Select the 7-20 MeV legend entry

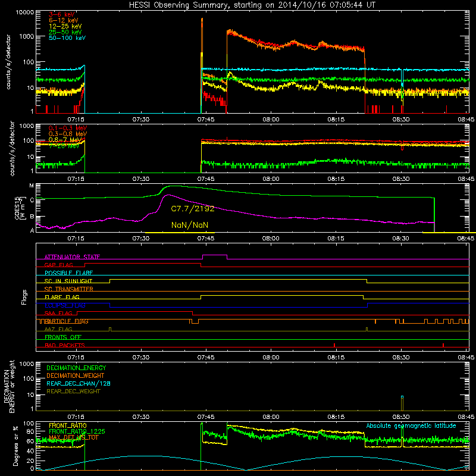pos(64,146)
